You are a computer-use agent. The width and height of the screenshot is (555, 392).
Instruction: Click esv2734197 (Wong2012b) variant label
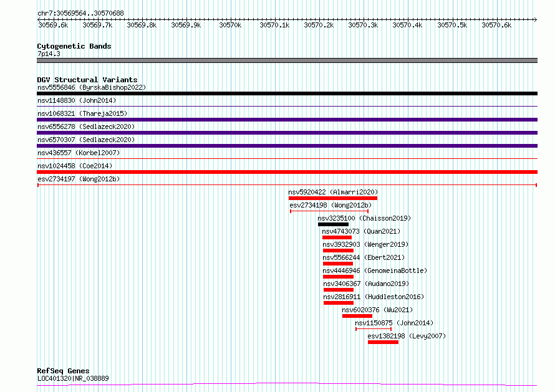[79, 179]
